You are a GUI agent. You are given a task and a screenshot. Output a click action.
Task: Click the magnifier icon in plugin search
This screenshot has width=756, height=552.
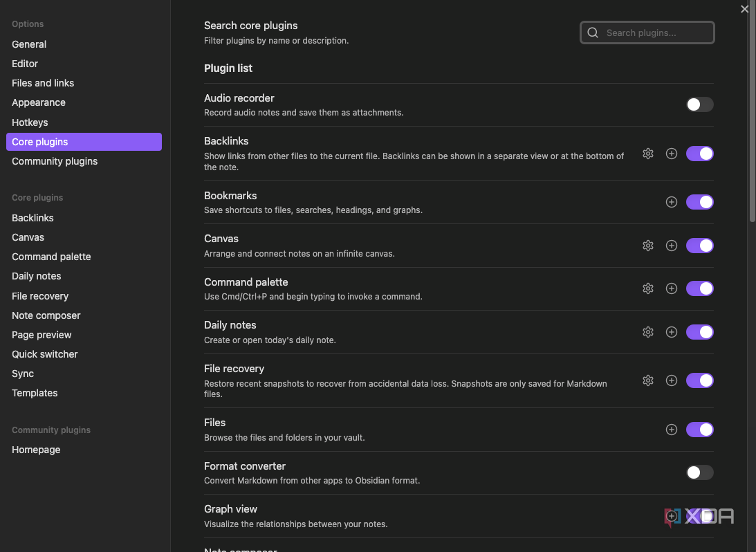[593, 33]
